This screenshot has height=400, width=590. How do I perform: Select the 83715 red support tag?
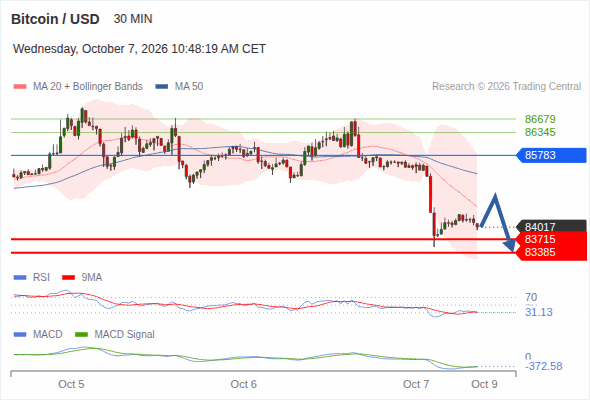click(551, 239)
